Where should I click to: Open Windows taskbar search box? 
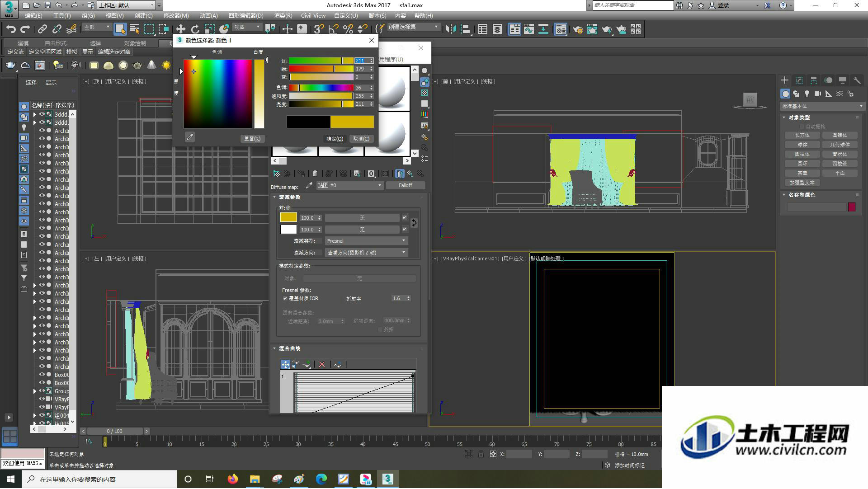100,479
